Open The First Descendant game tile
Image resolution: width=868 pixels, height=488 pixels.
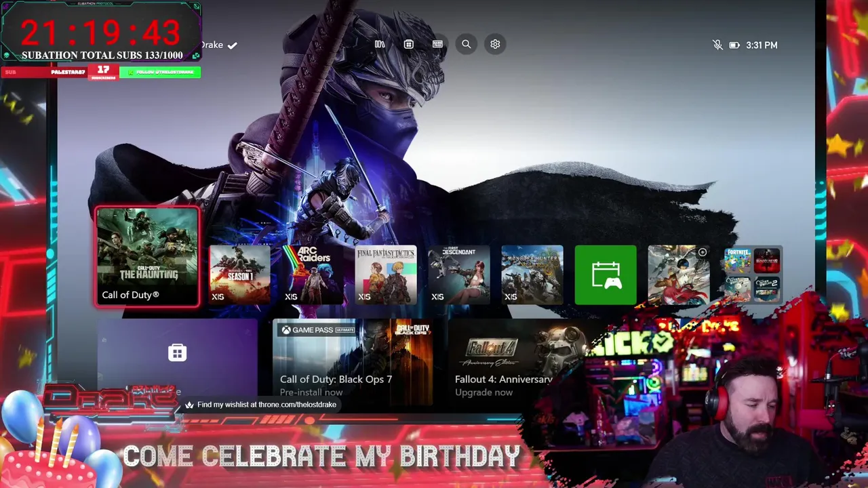(459, 274)
